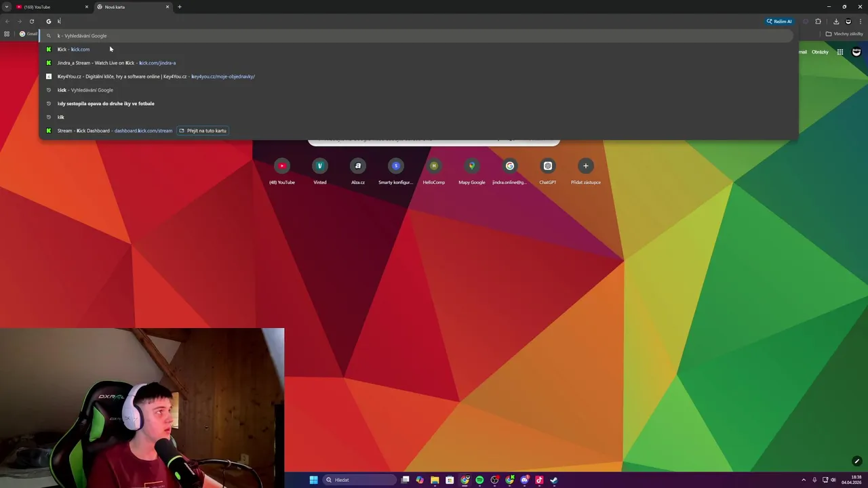
Task: Click the taskbar clock showing 18:38
Action: tap(852, 480)
